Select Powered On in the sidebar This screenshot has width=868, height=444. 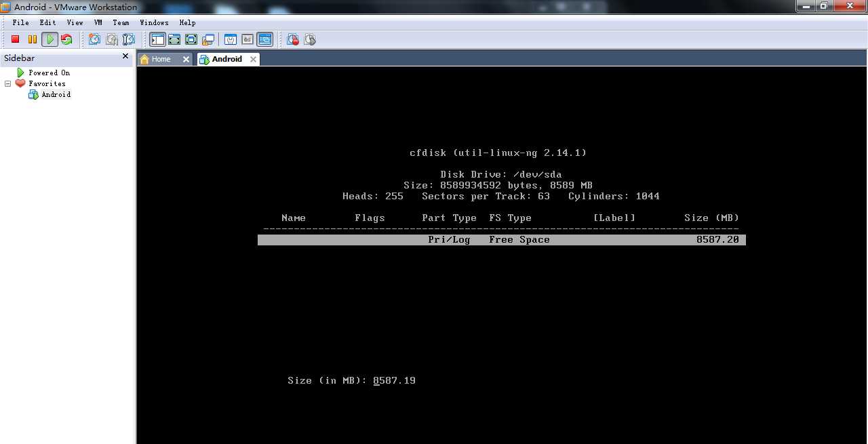pyautogui.click(x=49, y=73)
